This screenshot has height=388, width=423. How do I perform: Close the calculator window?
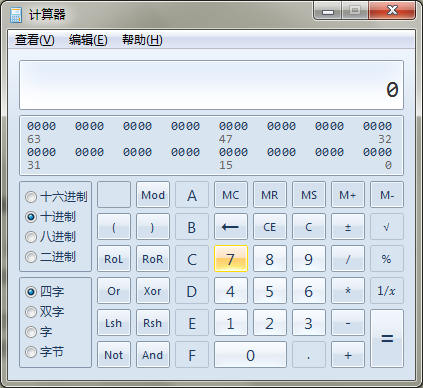[x=392, y=11]
